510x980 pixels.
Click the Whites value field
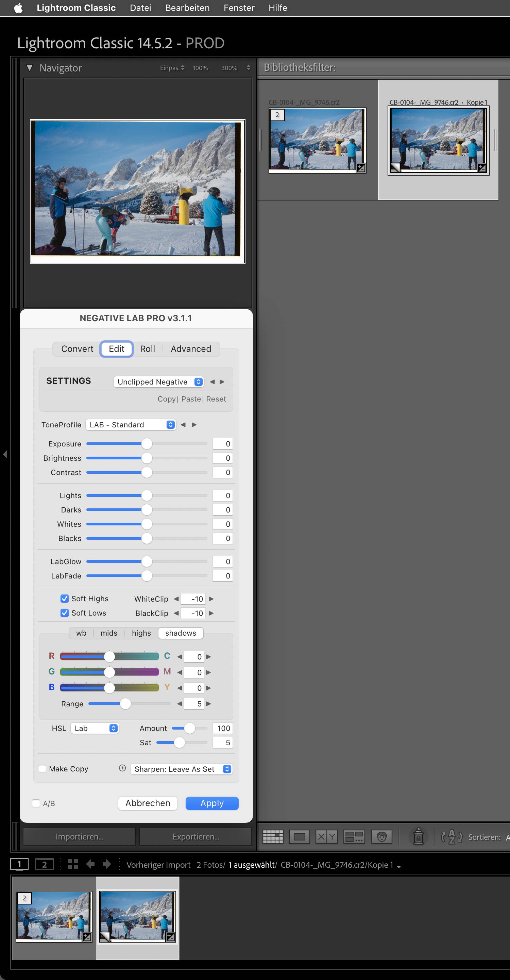[222, 524]
